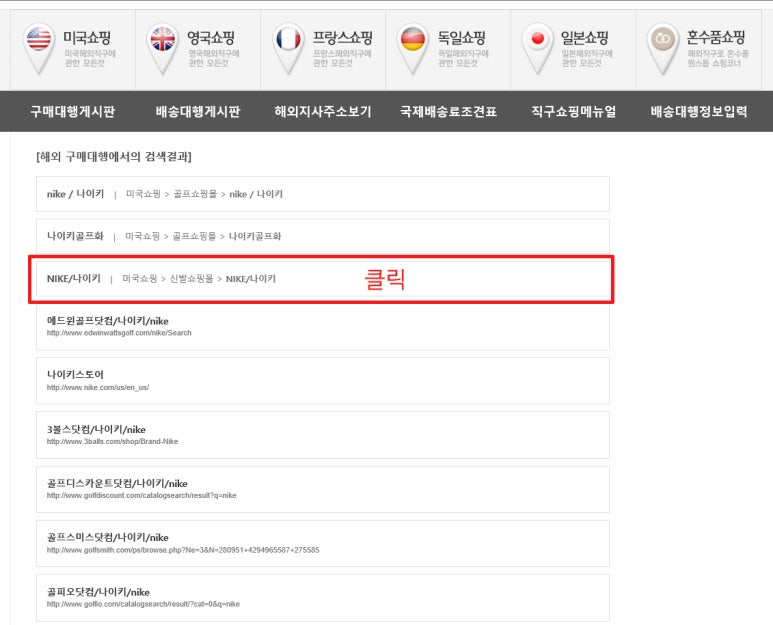Click the USA flag pin icon
773x625 pixels.
coord(39,49)
